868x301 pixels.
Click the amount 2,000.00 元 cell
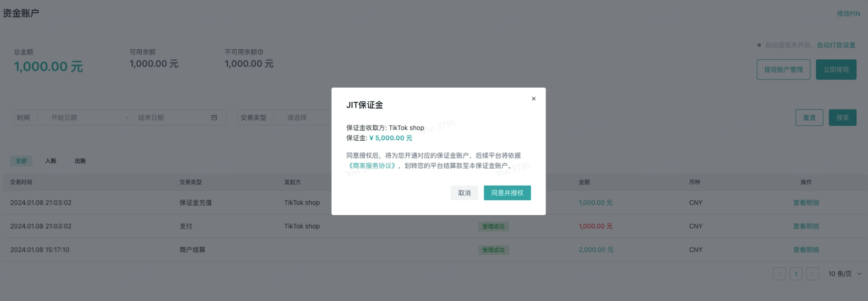coord(596,250)
